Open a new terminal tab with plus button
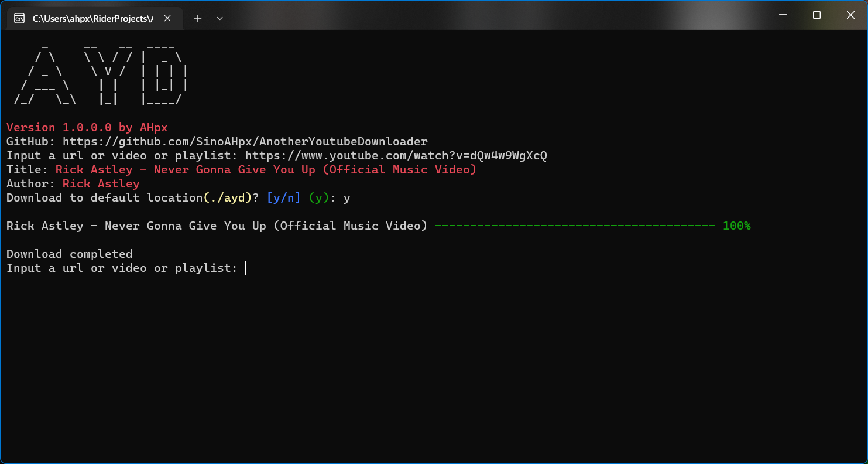The image size is (868, 464). [x=198, y=18]
